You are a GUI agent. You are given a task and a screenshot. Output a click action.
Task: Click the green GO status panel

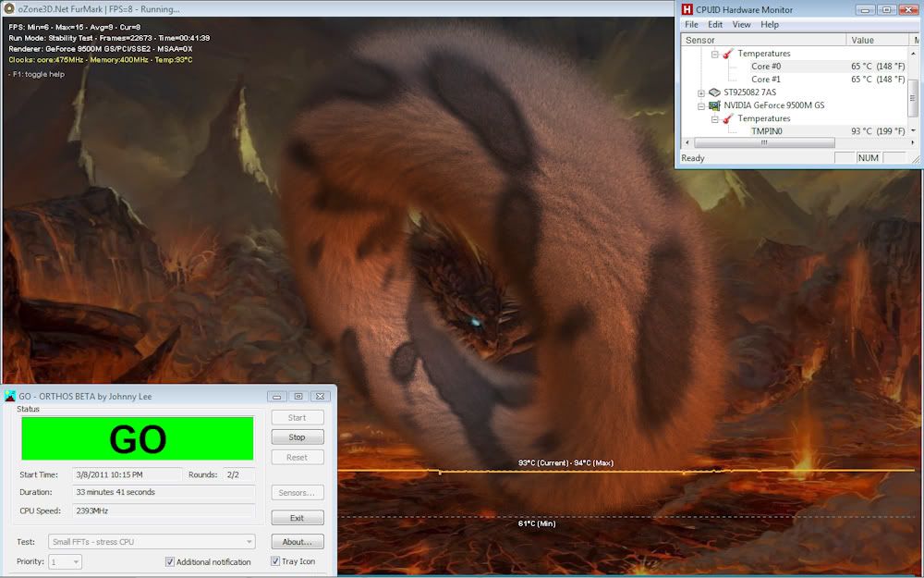tap(138, 438)
